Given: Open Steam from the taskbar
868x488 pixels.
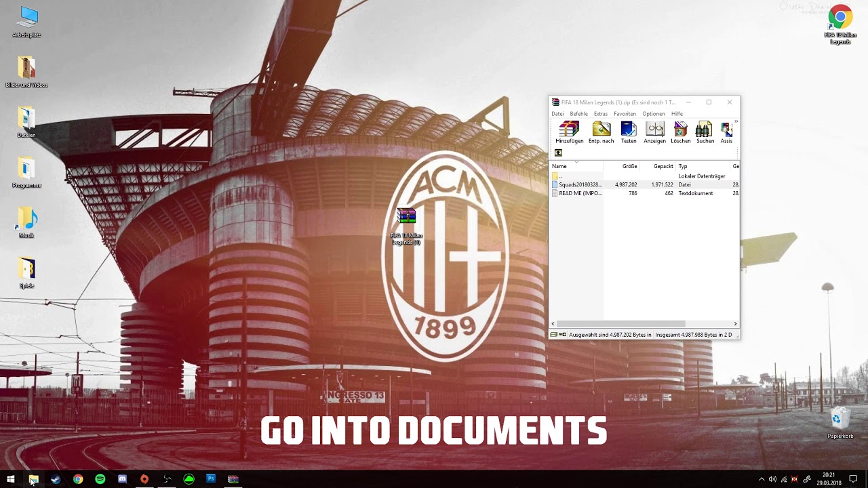Looking at the screenshot, I should coord(56,479).
